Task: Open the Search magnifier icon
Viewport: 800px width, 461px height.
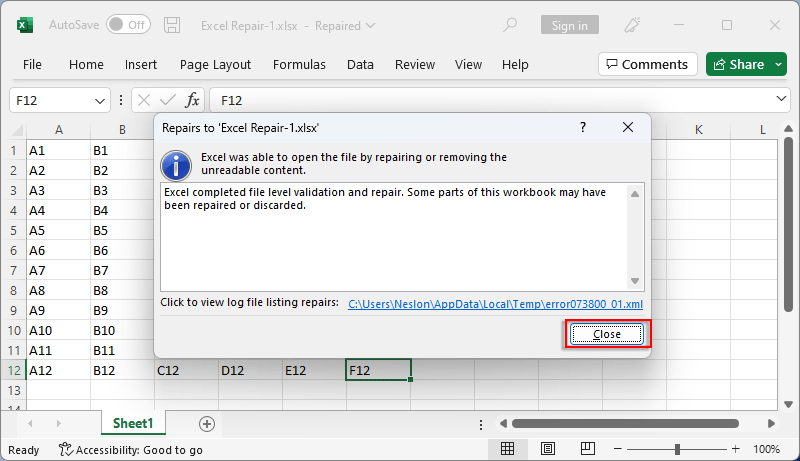Action: (510, 25)
